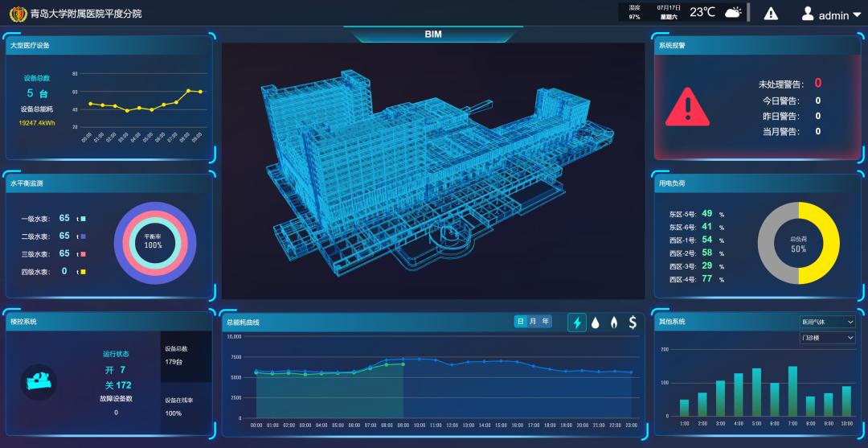
Task: Click the 未处理警告 red count 0
Action: point(817,83)
